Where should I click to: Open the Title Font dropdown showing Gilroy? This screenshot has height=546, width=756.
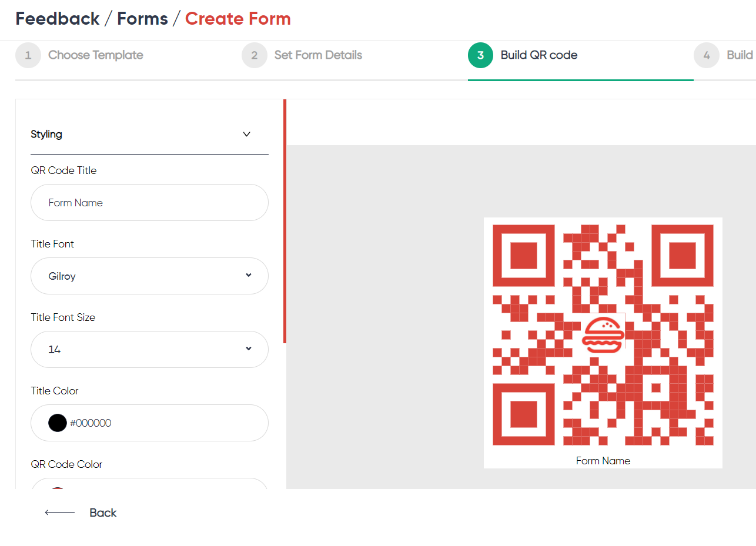[149, 276]
